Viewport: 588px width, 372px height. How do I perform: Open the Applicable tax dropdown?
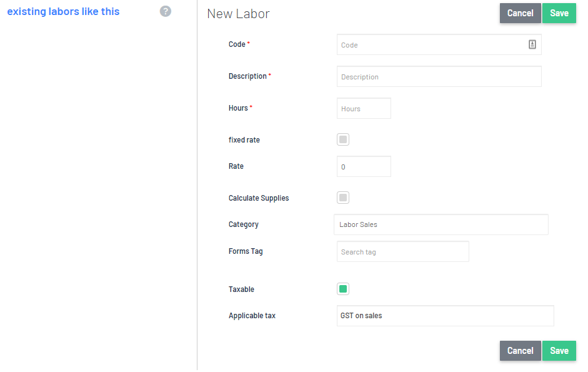click(445, 316)
